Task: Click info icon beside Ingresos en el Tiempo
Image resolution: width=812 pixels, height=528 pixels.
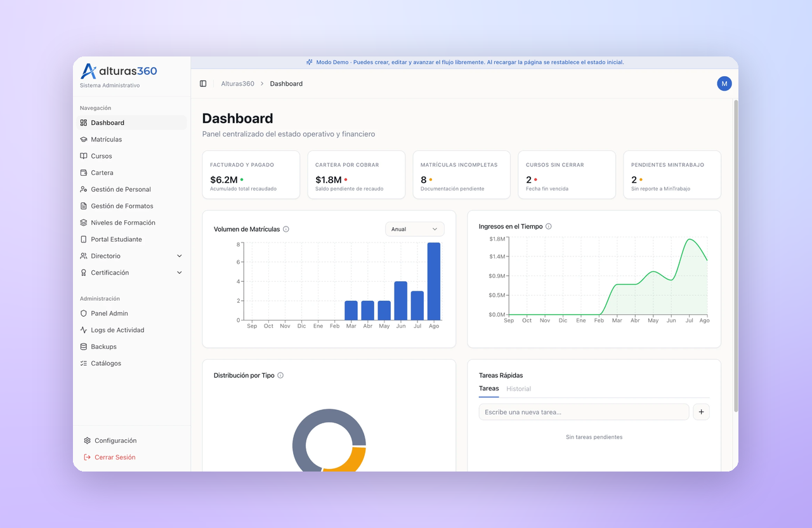Action: pos(549,227)
